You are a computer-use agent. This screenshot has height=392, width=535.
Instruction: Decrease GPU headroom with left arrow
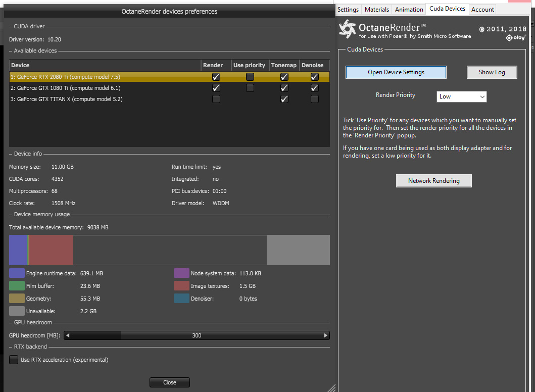tap(68, 335)
